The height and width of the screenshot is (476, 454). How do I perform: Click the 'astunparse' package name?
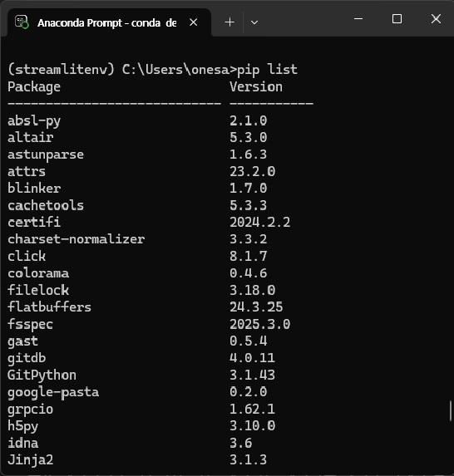46,155
